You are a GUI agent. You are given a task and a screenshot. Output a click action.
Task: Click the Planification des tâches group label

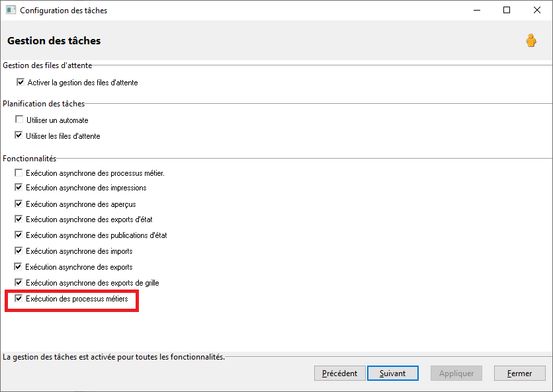coord(44,104)
